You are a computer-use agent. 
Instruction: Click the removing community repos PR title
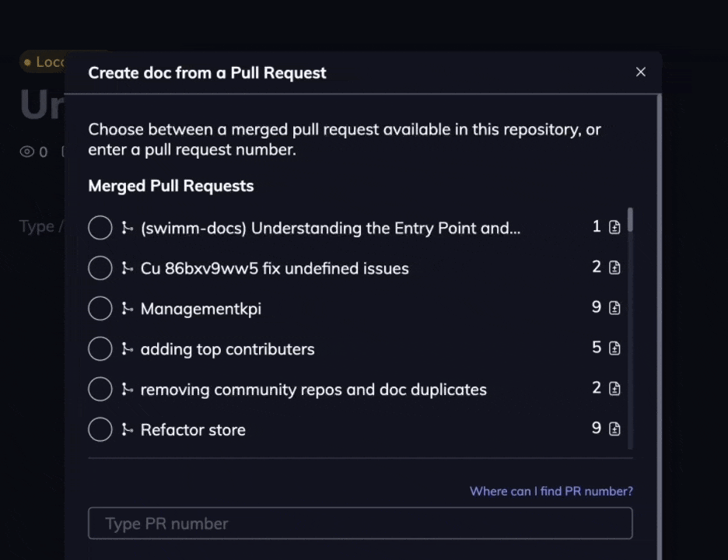tap(313, 390)
